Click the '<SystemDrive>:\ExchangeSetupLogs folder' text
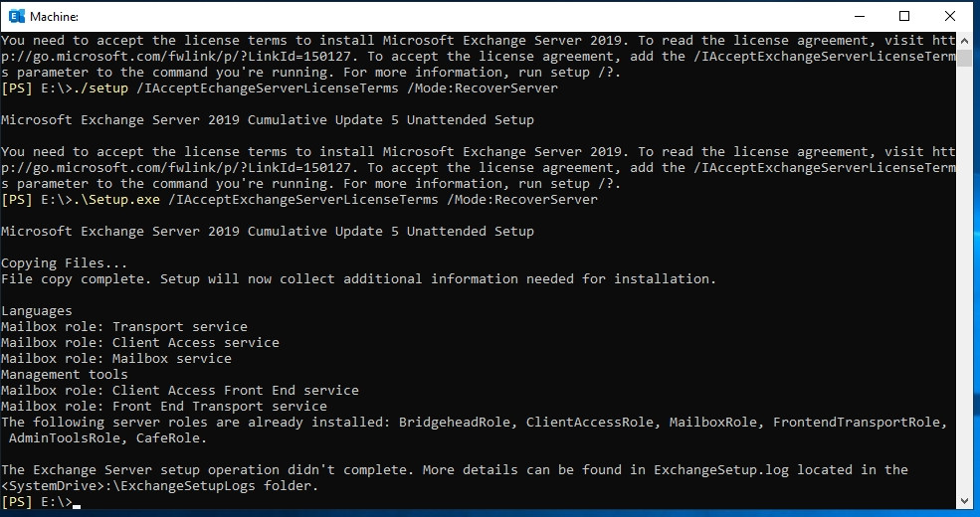Image resolution: width=980 pixels, height=517 pixels. point(157,485)
